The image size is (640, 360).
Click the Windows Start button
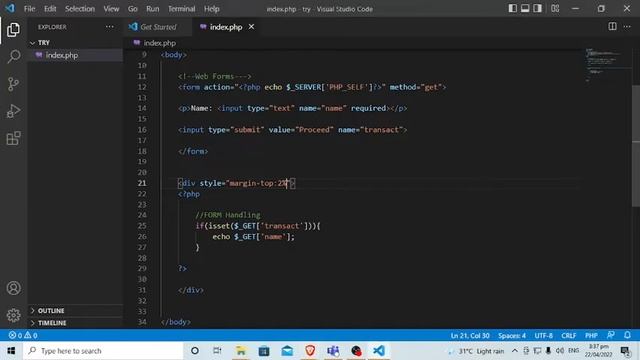11,351
